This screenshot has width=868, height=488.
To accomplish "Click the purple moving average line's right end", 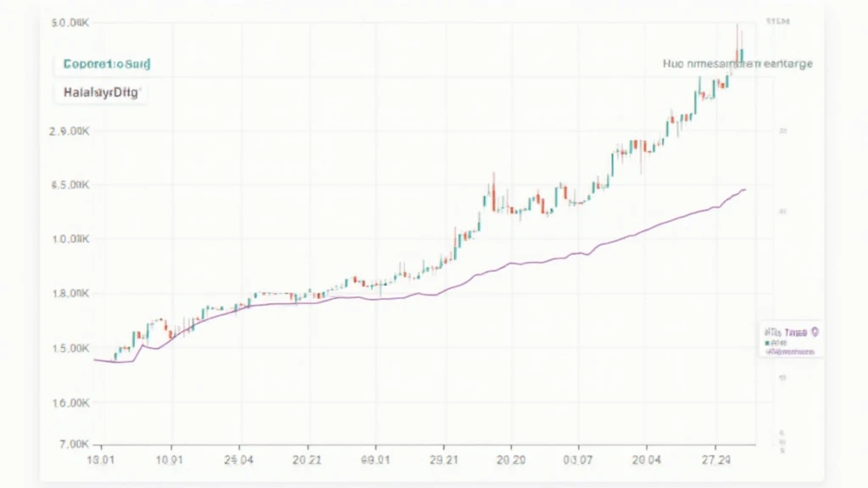I will click(x=744, y=190).
